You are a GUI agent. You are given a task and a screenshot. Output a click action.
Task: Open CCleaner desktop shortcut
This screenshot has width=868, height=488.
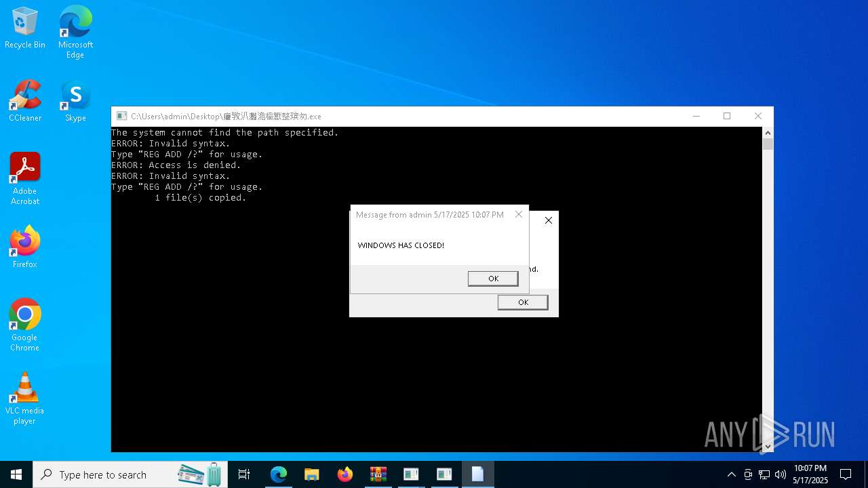pos(25,102)
